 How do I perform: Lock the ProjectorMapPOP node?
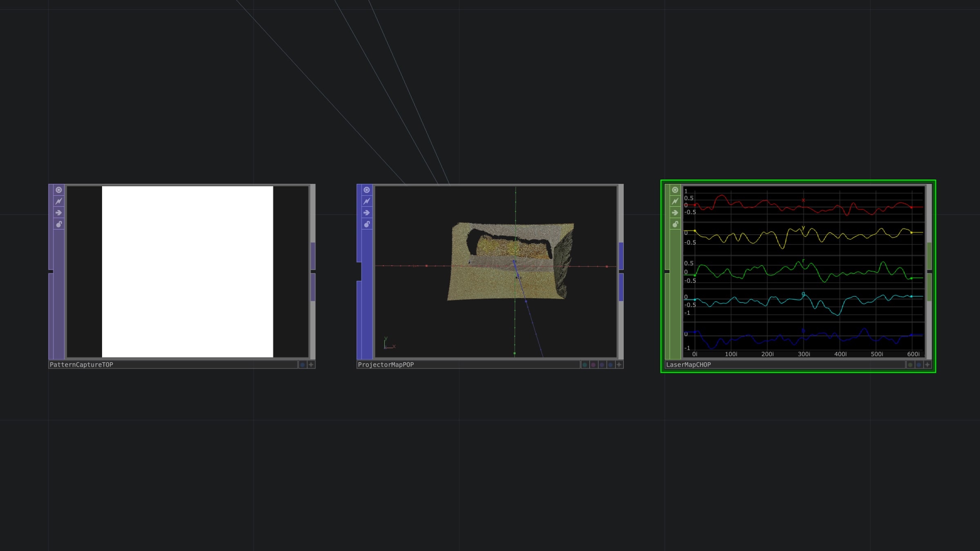[367, 224]
